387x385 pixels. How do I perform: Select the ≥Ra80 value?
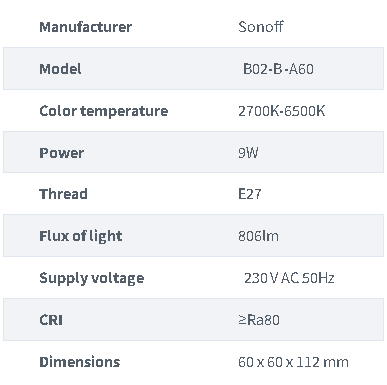[259, 320]
